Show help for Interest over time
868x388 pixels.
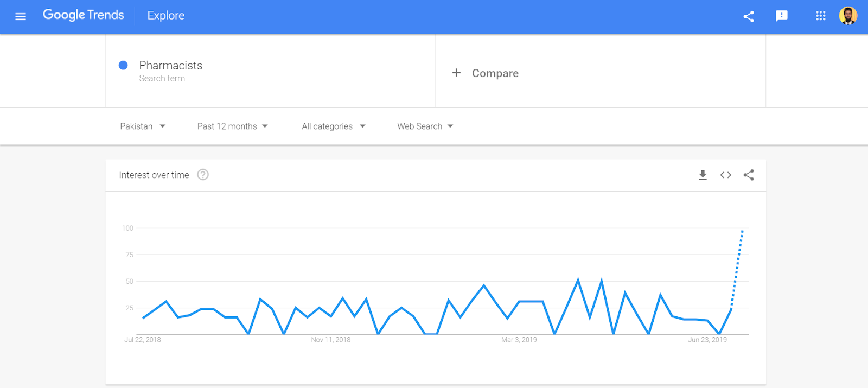(x=203, y=175)
